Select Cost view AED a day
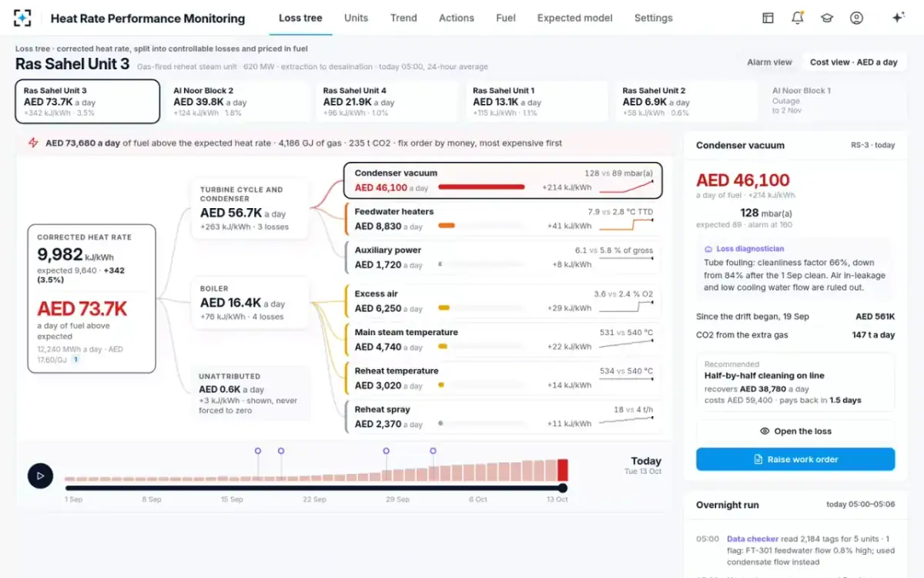924x578 pixels. [854, 62]
